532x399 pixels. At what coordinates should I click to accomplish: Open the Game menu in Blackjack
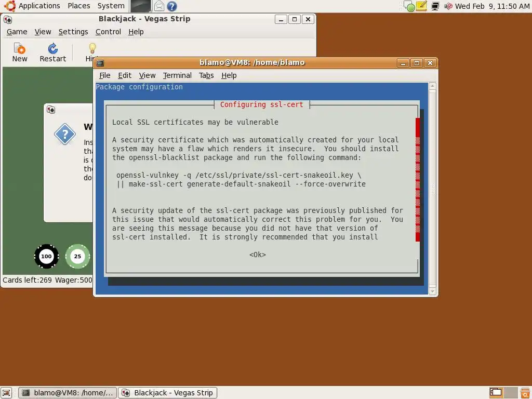point(17,32)
